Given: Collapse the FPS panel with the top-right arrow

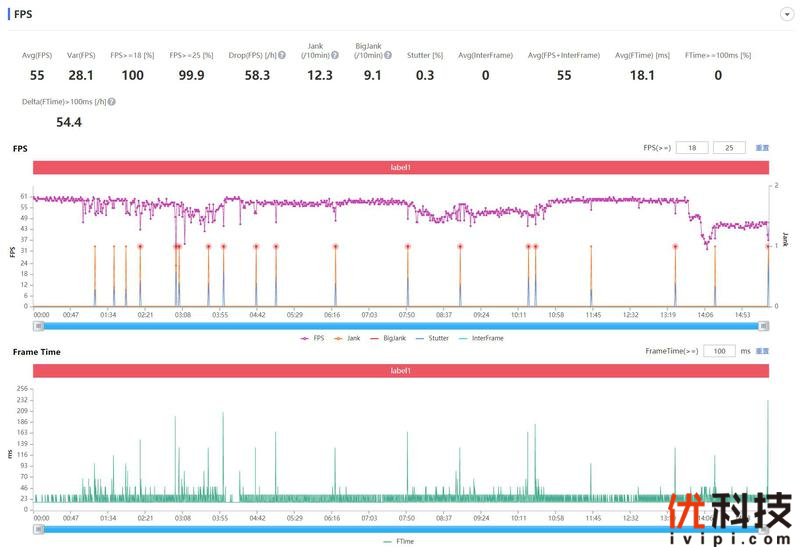Looking at the screenshot, I should click(787, 14).
